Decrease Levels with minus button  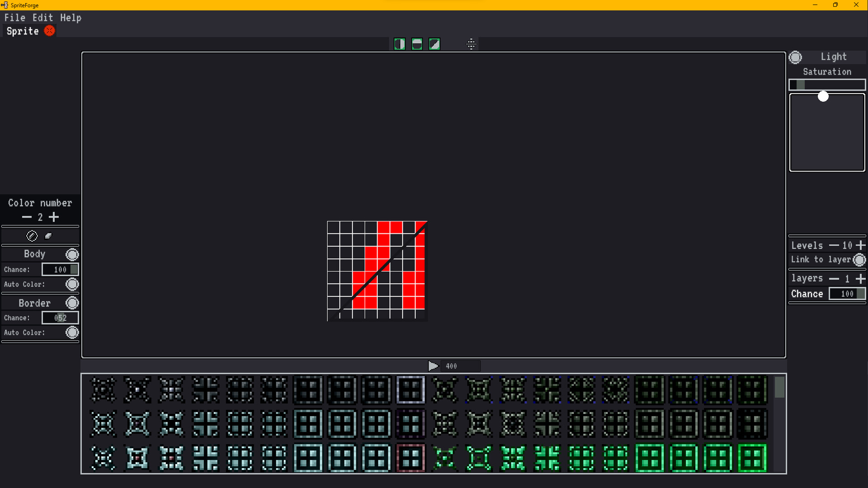833,245
